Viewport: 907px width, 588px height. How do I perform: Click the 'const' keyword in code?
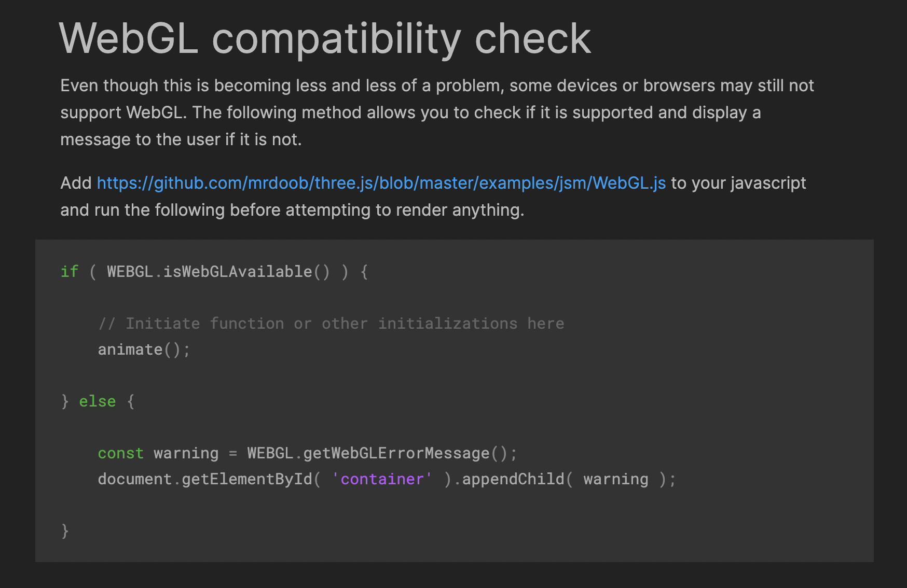[x=121, y=453]
